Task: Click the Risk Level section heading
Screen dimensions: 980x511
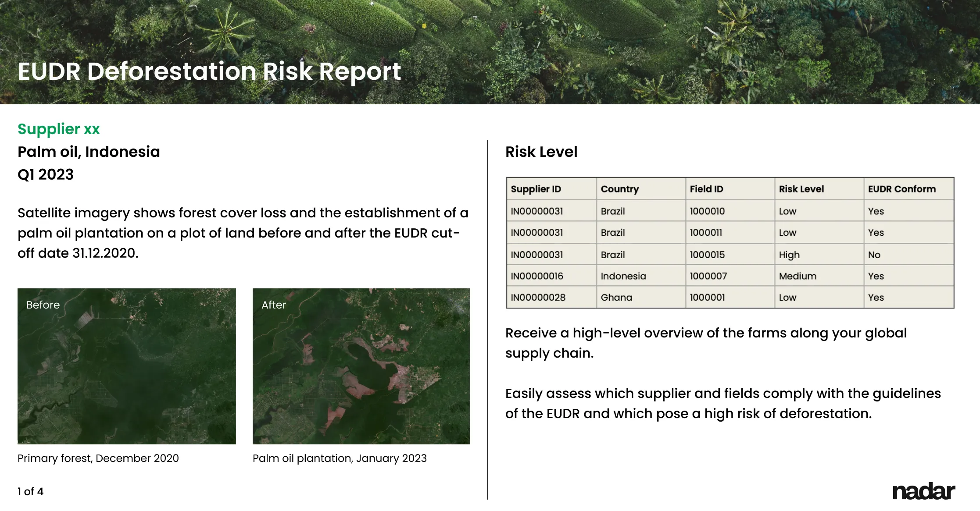Action: 541,152
